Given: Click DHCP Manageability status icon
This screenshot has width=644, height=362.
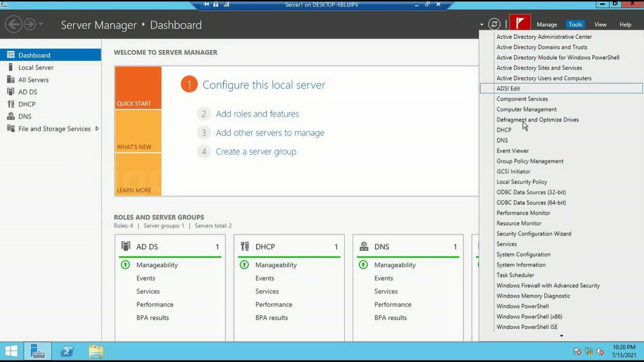Looking at the screenshot, I should (245, 264).
